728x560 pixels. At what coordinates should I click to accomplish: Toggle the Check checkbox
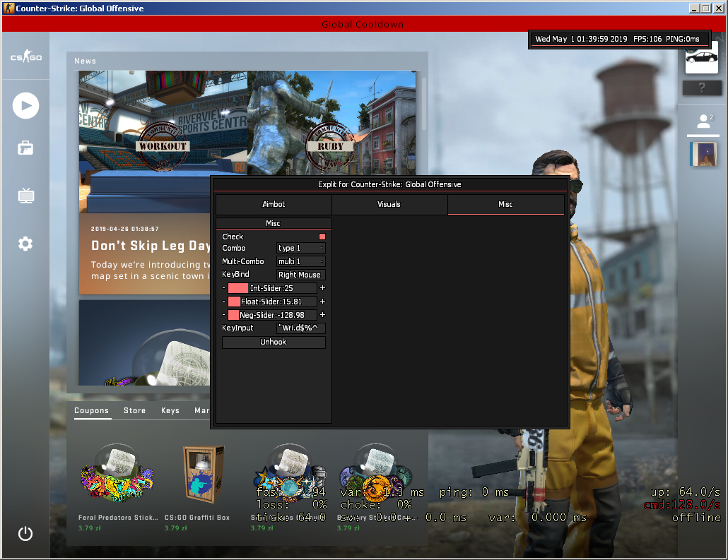pos(322,237)
